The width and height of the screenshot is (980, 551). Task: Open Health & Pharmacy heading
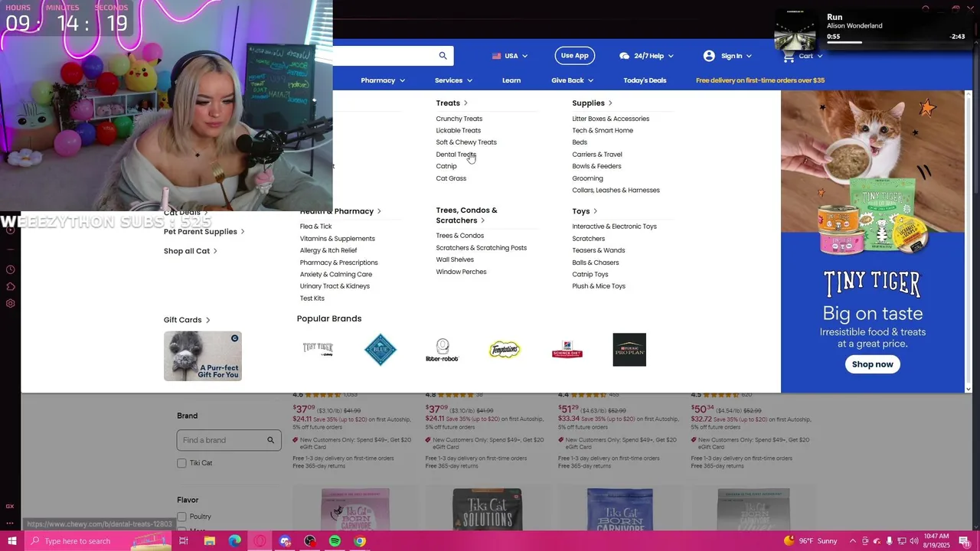coord(340,211)
